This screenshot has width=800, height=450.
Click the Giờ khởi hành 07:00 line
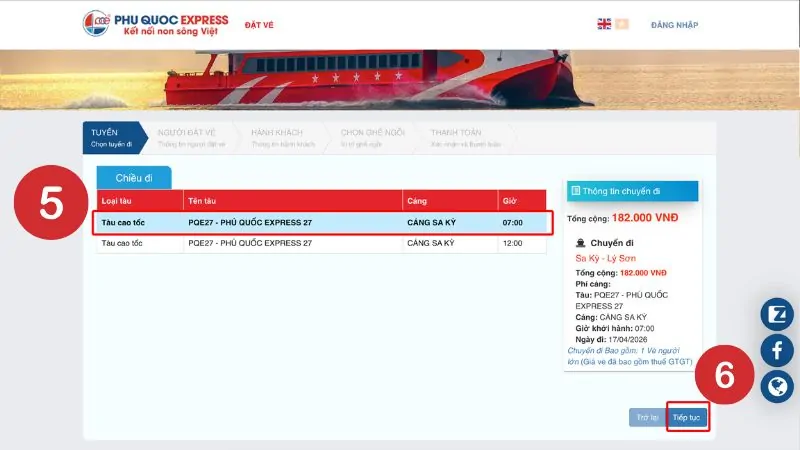(x=615, y=328)
